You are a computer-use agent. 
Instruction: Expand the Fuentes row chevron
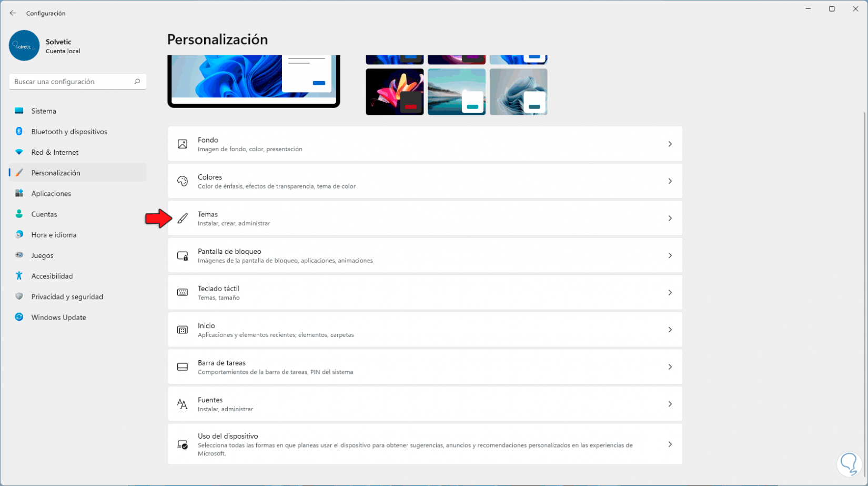[670, 404]
